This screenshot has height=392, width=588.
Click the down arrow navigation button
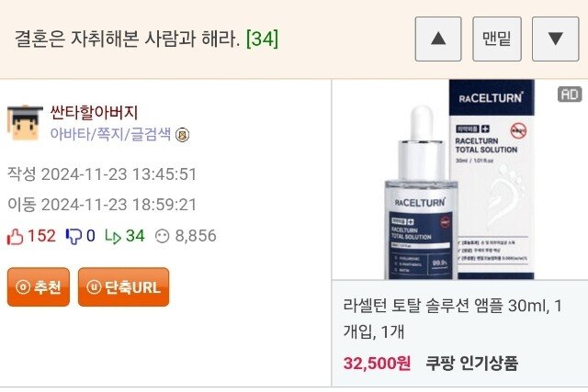[555, 39]
